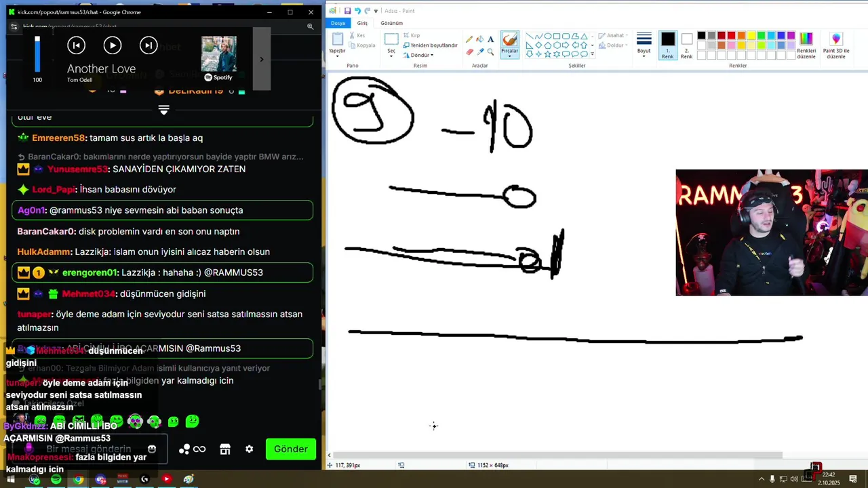This screenshot has width=868, height=488.
Task: Click the Yapıştır clipboard icon
Action: (337, 39)
